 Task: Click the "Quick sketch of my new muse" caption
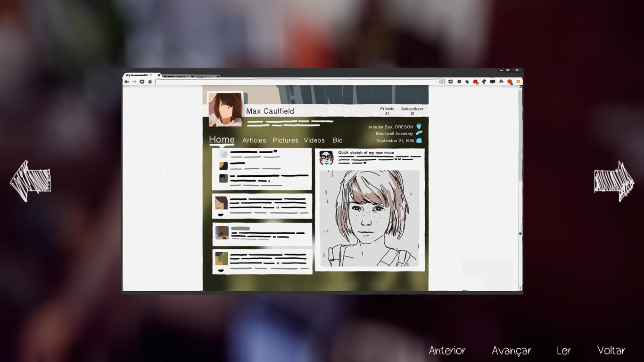[366, 153]
